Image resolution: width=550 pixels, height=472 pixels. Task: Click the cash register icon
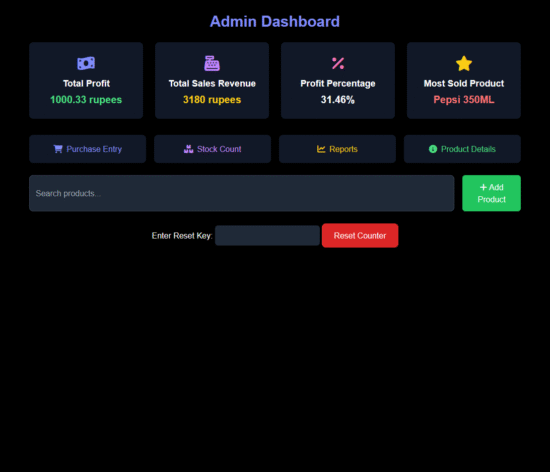pos(212,63)
